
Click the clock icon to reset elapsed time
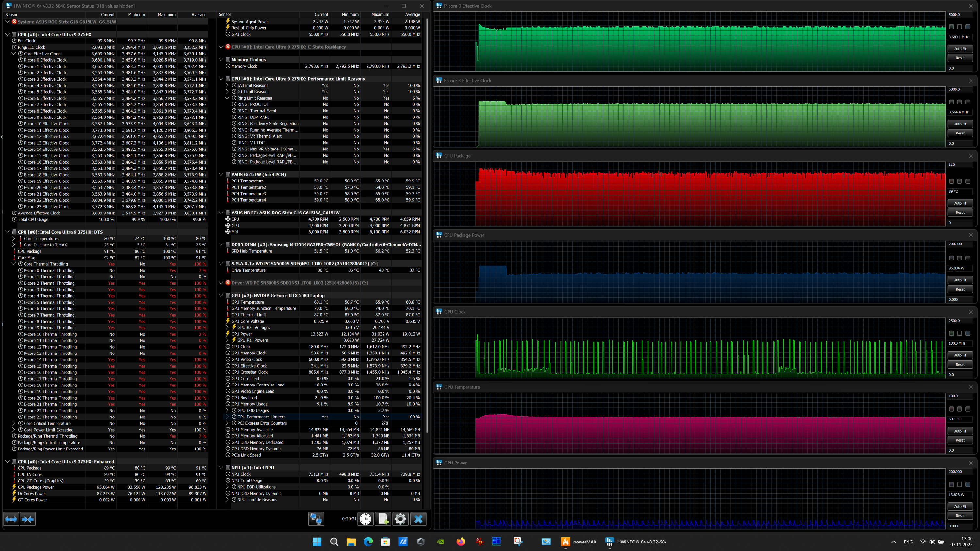(x=365, y=519)
